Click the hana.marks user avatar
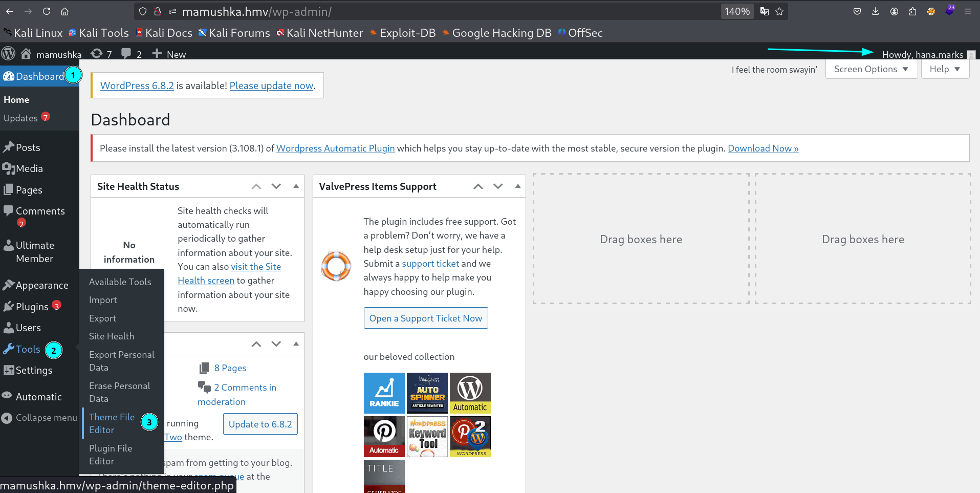 (x=971, y=55)
